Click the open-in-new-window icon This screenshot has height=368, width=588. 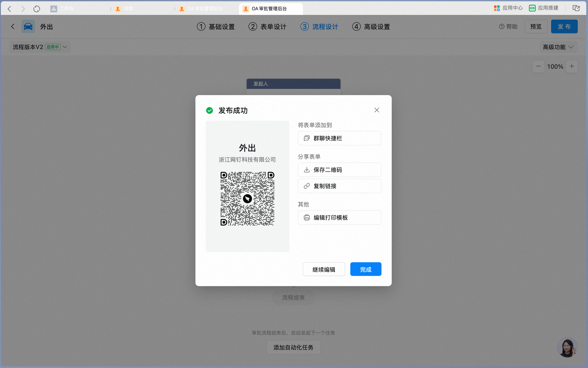coord(576,8)
